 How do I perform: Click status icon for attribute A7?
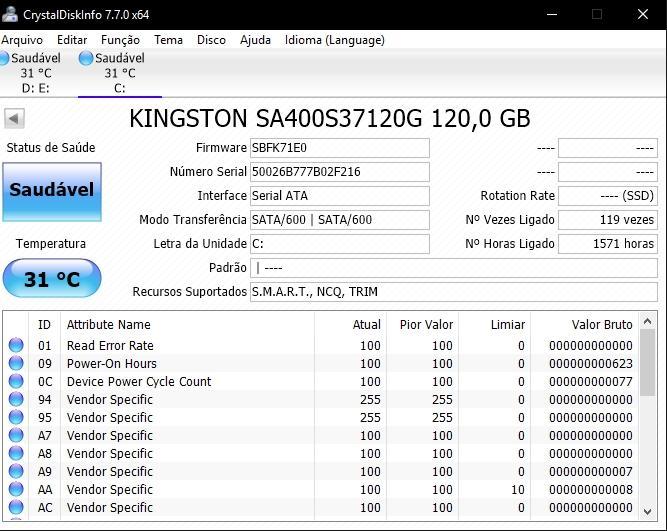(16, 435)
